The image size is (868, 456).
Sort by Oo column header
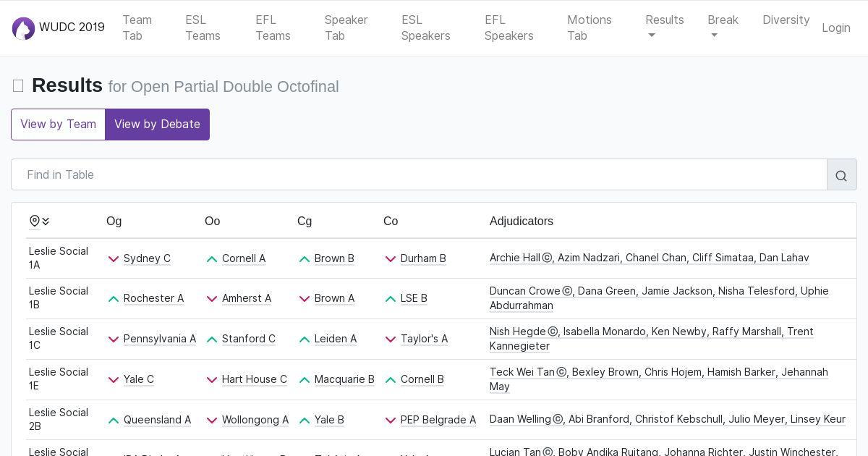click(212, 221)
